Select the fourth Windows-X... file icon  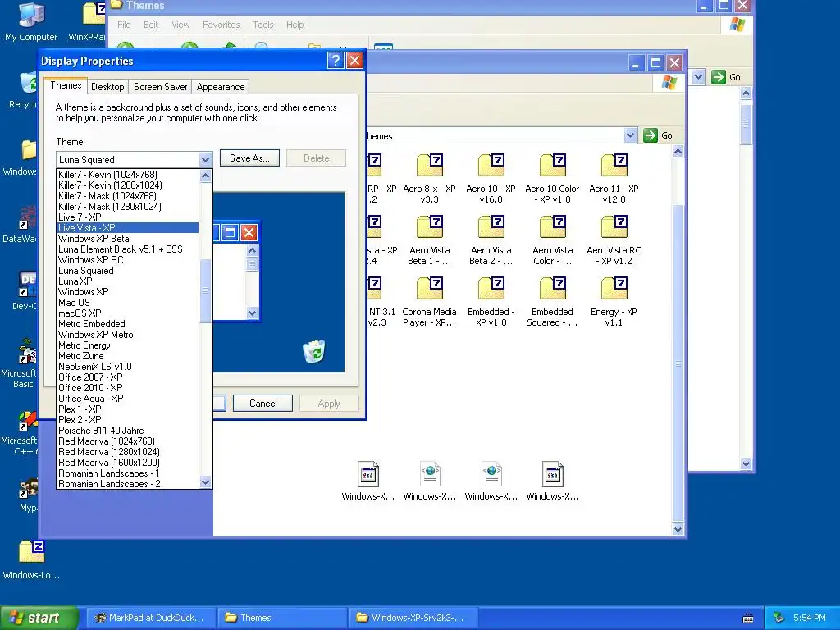click(x=552, y=474)
